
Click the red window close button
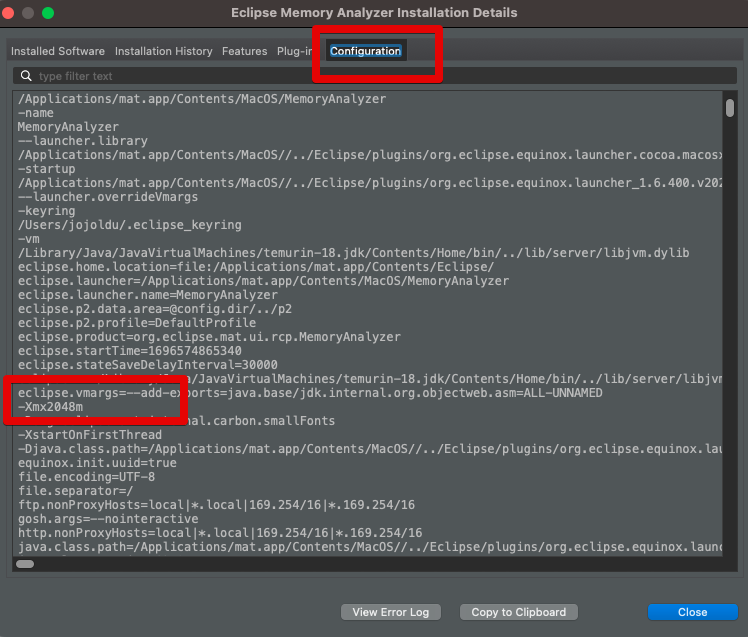tap(8, 13)
